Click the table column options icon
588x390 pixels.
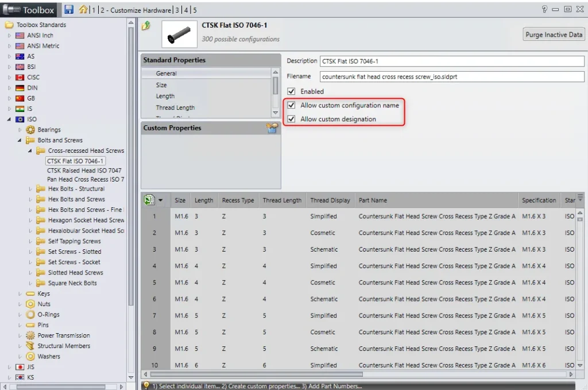pyautogui.click(x=580, y=197)
